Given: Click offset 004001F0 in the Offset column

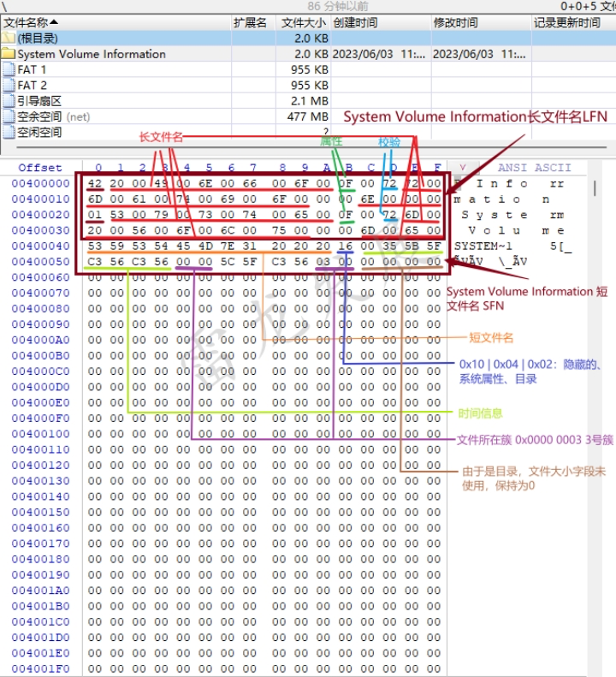Looking at the screenshot, I should [40, 668].
